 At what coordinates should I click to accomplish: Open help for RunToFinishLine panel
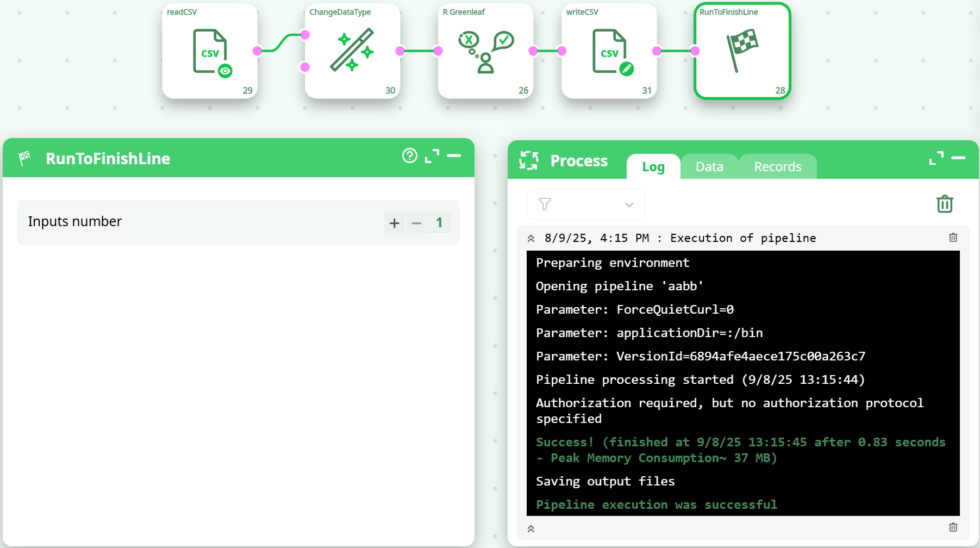tap(409, 156)
